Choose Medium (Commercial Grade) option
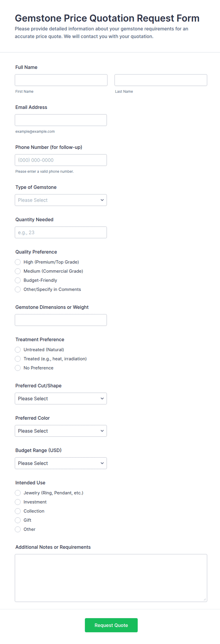The width and height of the screenshot is (220, 644). click(x=18, y=271)
